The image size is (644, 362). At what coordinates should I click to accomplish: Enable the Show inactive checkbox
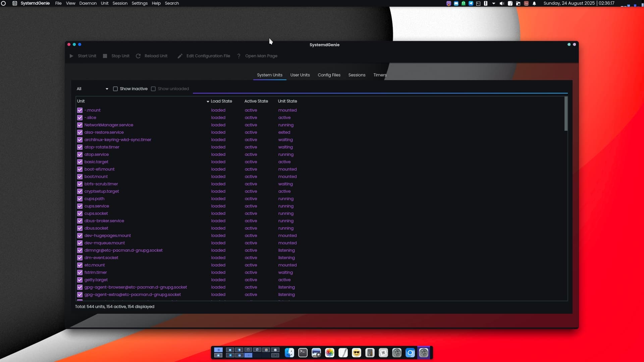[115, 89]
